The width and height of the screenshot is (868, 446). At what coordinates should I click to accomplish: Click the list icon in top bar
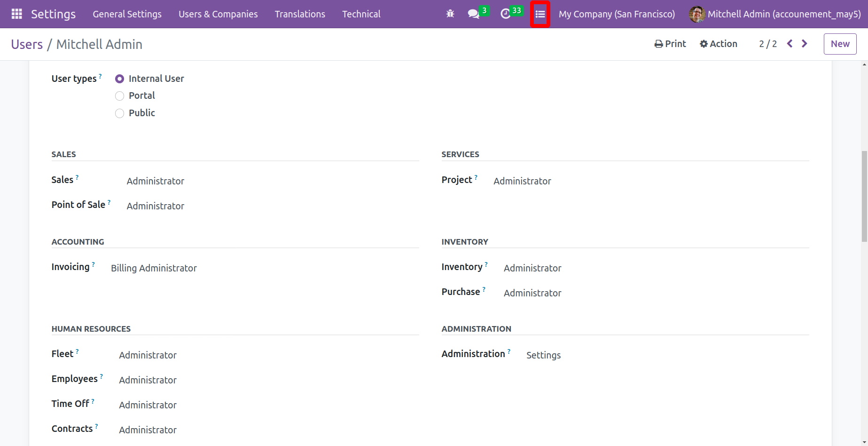(540, 15)
